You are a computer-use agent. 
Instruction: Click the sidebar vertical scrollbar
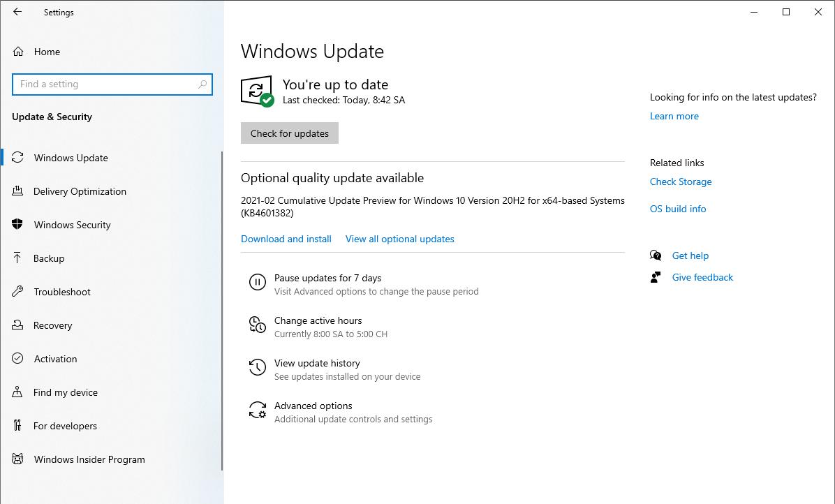(221, 311)
